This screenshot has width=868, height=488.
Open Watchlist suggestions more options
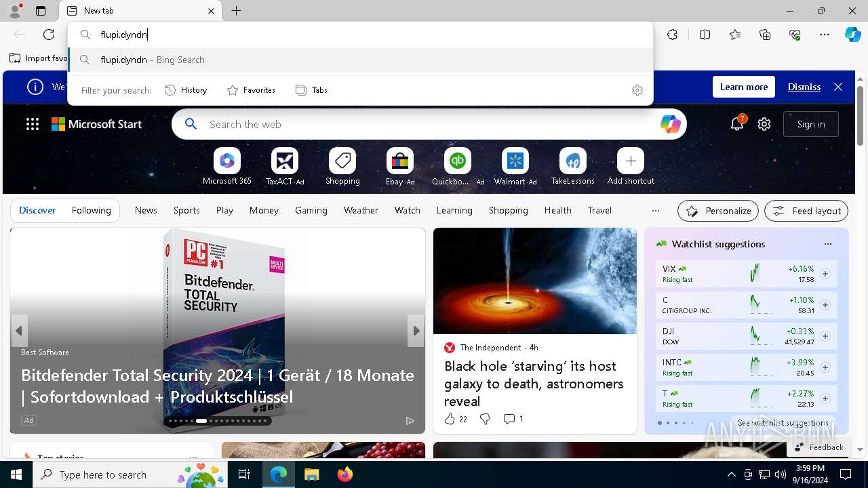coord(827,244)
